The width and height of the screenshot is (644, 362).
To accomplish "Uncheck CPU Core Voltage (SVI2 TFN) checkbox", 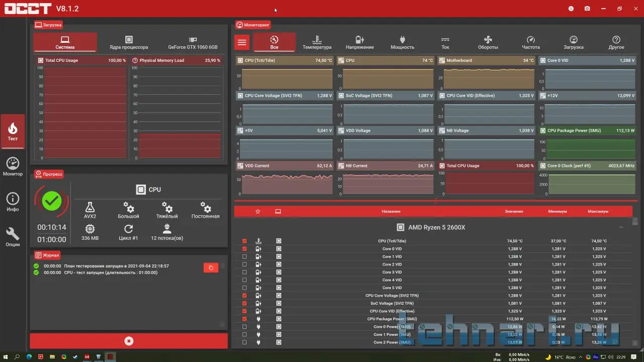I will tap(245, 296).
